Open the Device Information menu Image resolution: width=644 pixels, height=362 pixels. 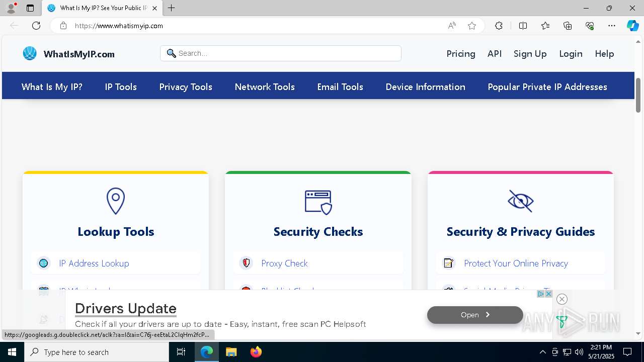(425, 87)
